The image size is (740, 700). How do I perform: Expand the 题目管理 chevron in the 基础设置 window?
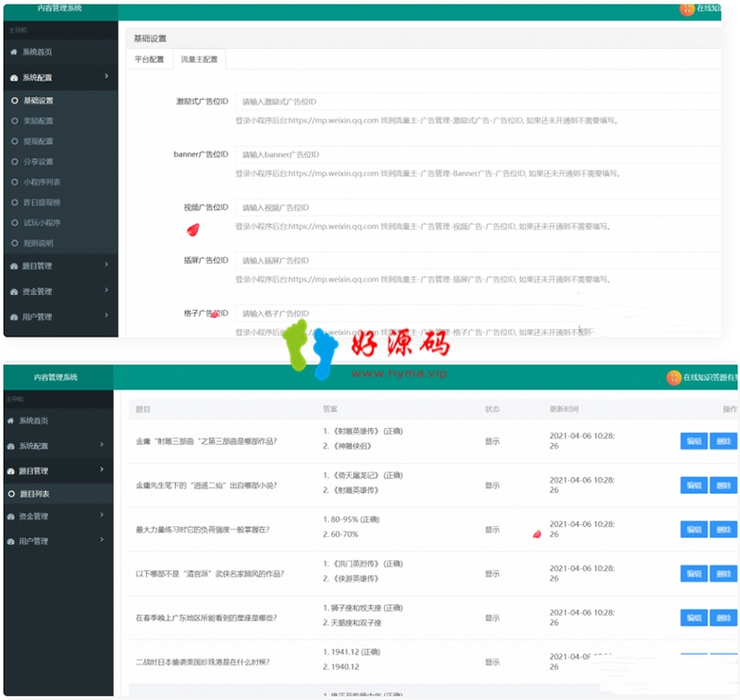(106, 264)
